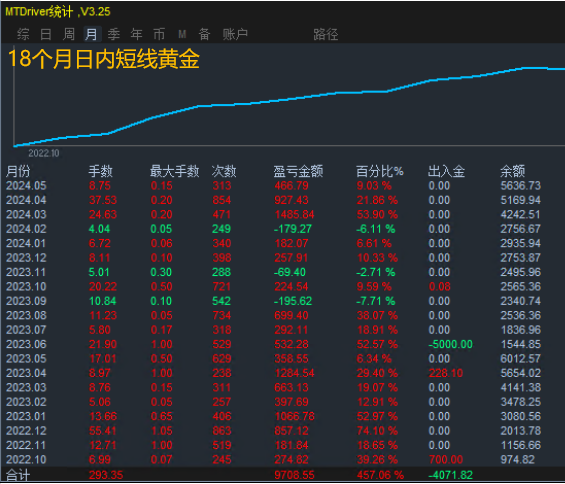The image size is (565, 484).
Task: Switch to the 币 currency tab
Action: click(x=159, y=34)
